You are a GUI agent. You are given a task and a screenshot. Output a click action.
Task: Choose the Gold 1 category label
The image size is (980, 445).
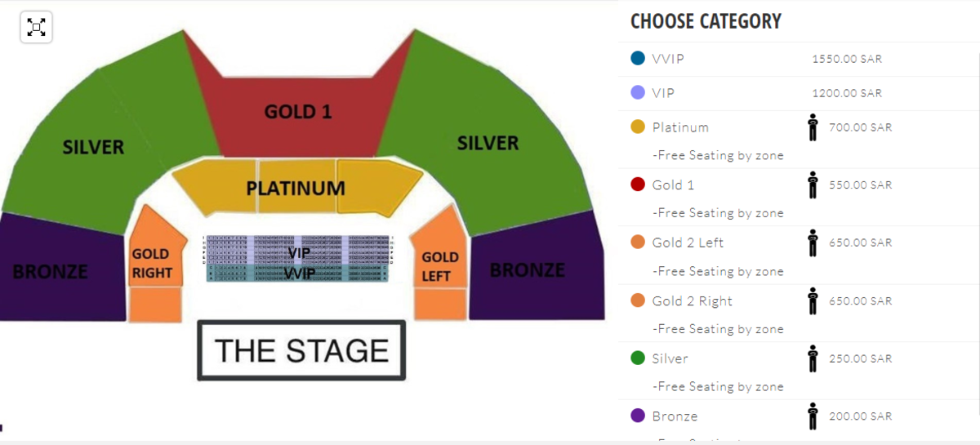(x=673, y=185)
